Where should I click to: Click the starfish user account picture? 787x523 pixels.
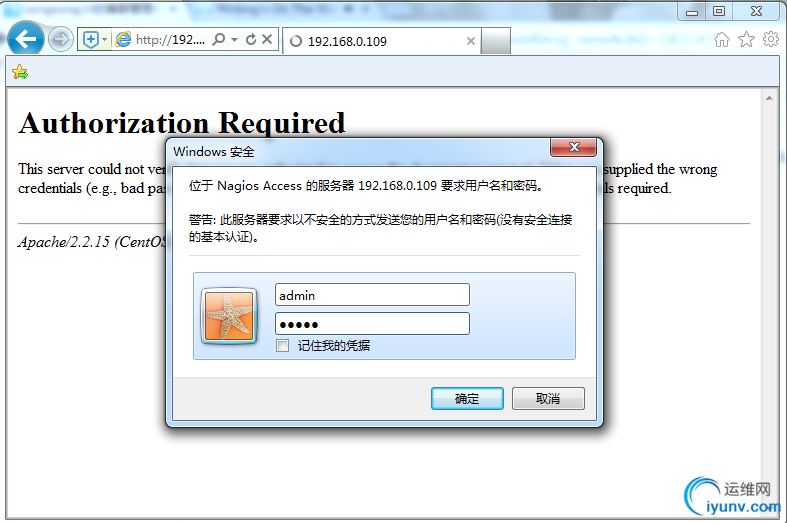[229, 316]
